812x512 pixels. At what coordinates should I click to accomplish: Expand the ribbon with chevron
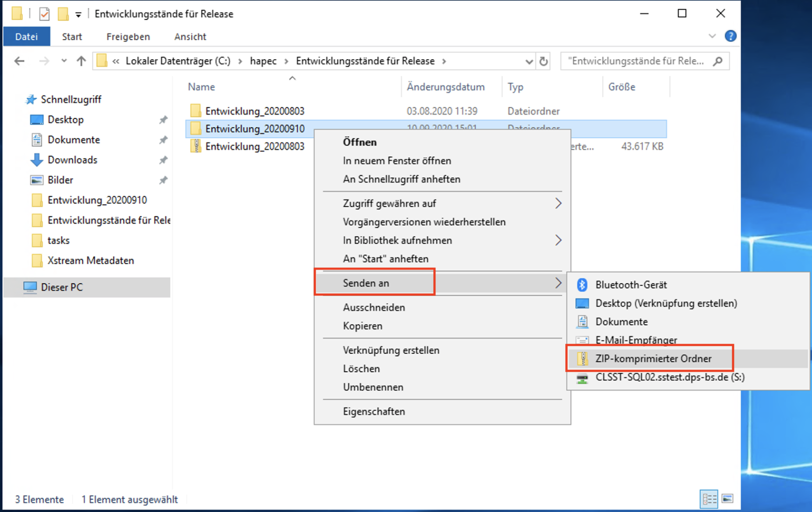[x=712, y=36]
